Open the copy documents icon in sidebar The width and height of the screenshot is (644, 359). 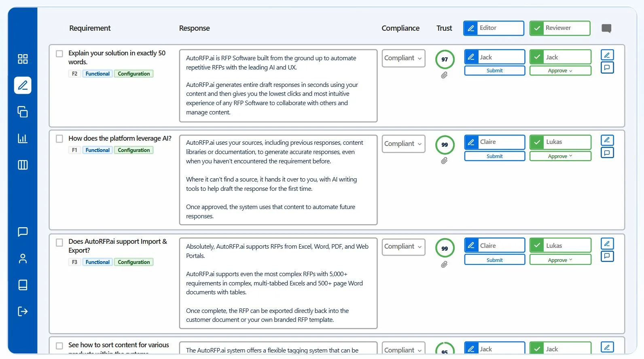(x=23, y=112)
